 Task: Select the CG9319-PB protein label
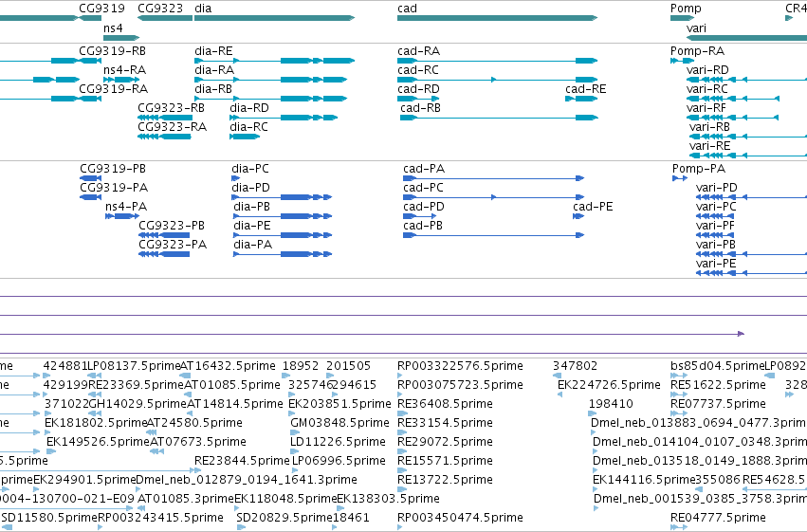click(x=113, y=169)
